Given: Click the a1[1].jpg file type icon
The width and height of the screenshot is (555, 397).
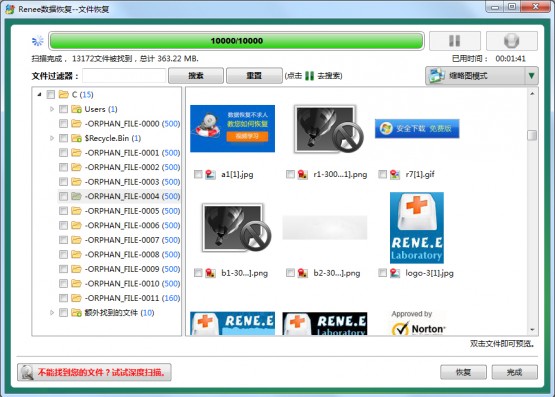Looking at the screenshot, I should coord(210,174).
